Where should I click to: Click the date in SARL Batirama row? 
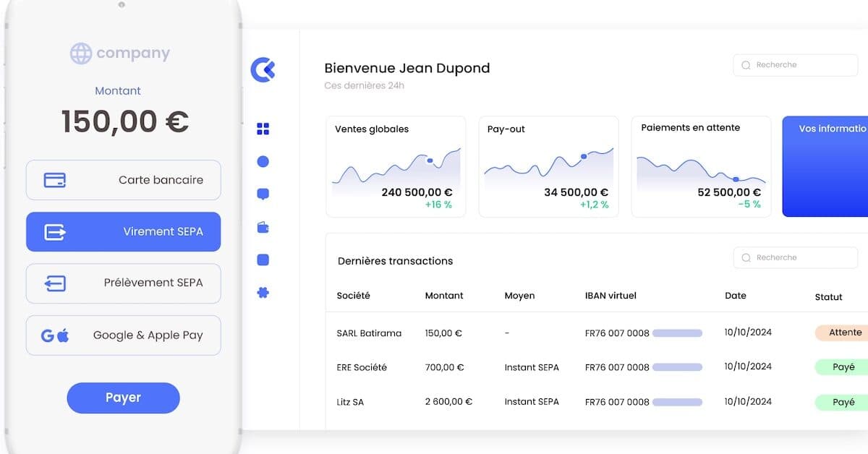click(x=748, y=333)
